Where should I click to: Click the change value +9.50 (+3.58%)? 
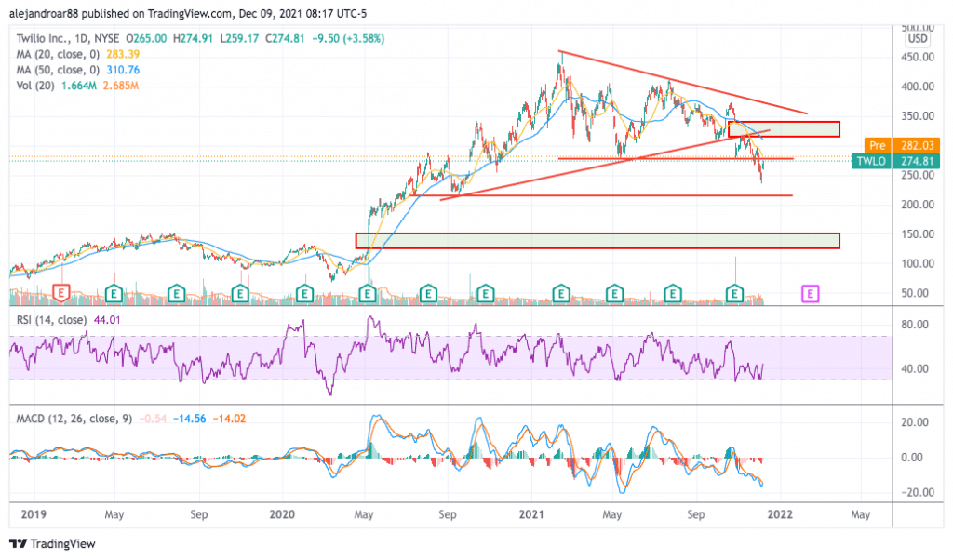[x=348, y=38]
